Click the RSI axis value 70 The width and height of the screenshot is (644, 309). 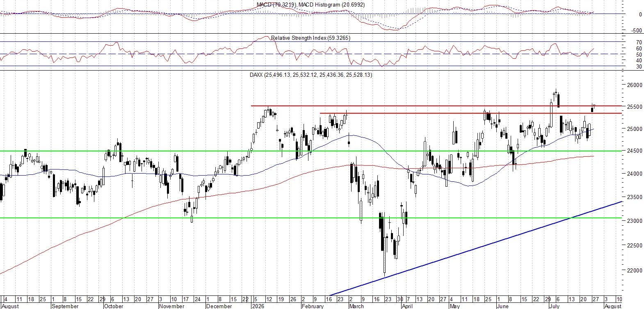pos(639,42)
